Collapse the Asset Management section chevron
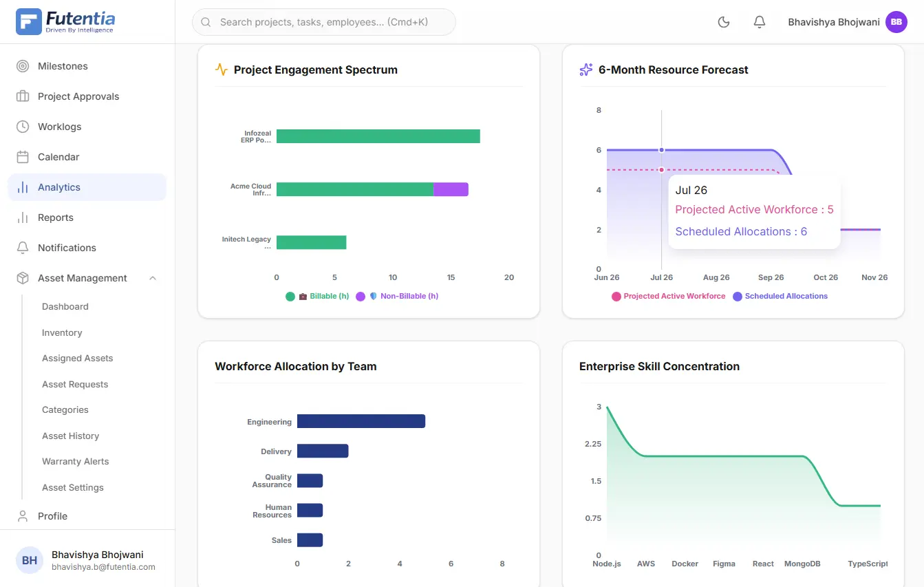The height and width of the screenshot is (587, 924). coord(153,278)
